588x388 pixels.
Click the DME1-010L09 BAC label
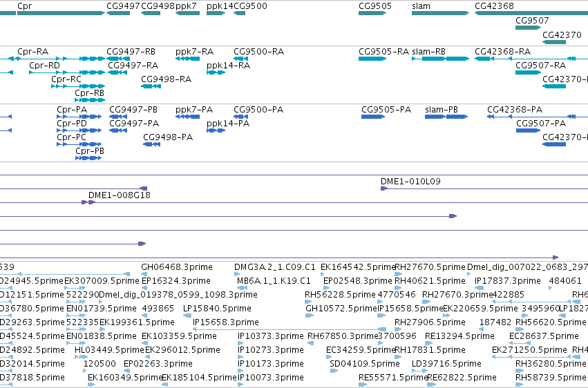tap(410, 182)
